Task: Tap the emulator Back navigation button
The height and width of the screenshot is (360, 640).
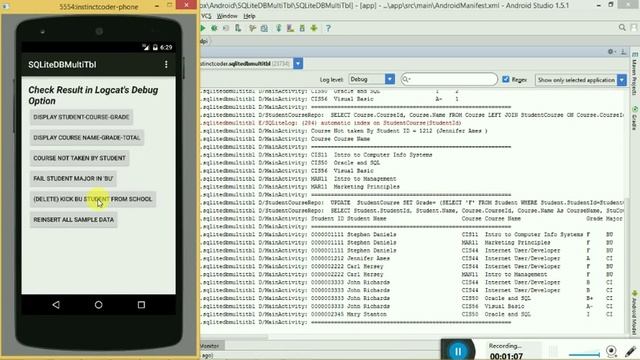Action: (x=56, y=304)
